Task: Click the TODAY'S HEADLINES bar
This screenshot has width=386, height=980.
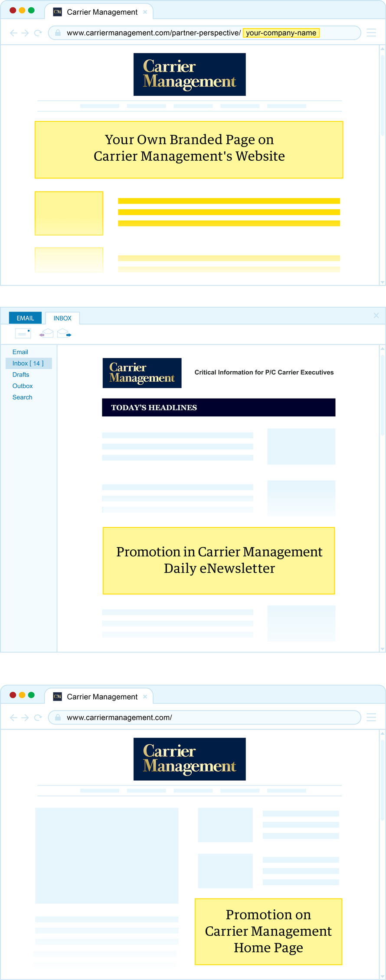Action: click(219, 407)
